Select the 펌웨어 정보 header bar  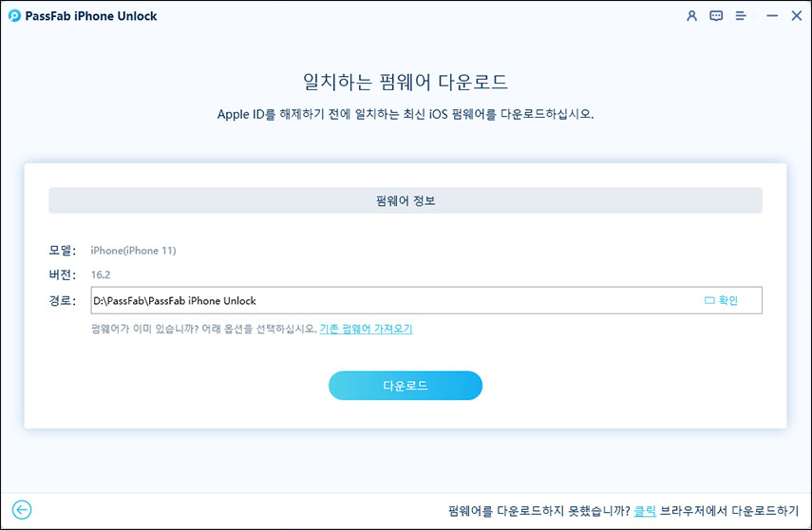coord(406,200)
